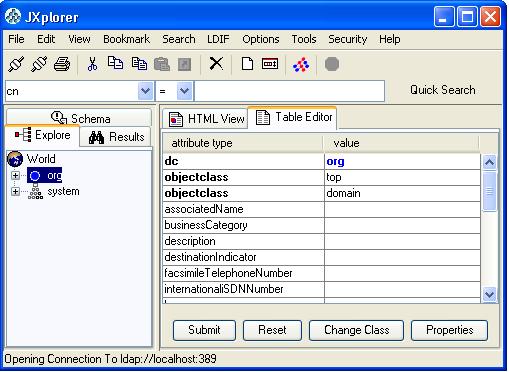Select the Table Editor tab

click(x=292, y=117)
